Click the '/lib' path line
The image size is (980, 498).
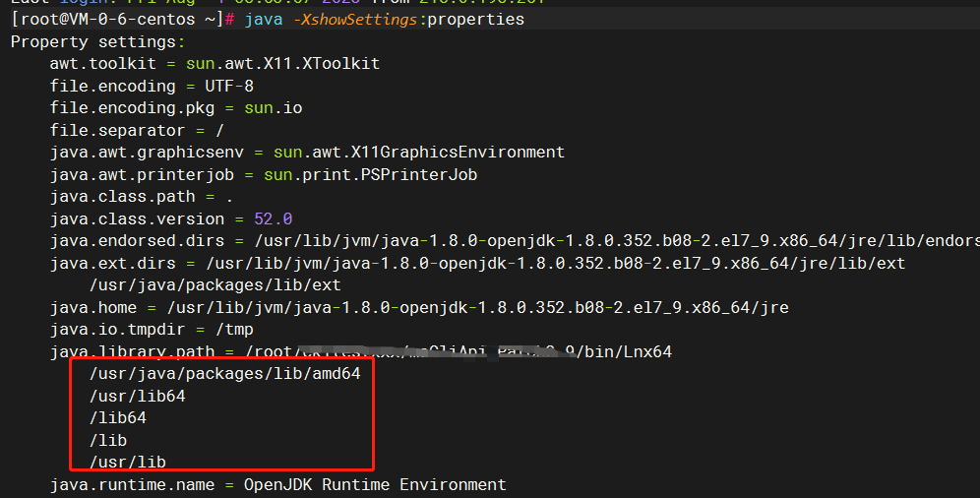pyautogui.click(x=108, y=441)
